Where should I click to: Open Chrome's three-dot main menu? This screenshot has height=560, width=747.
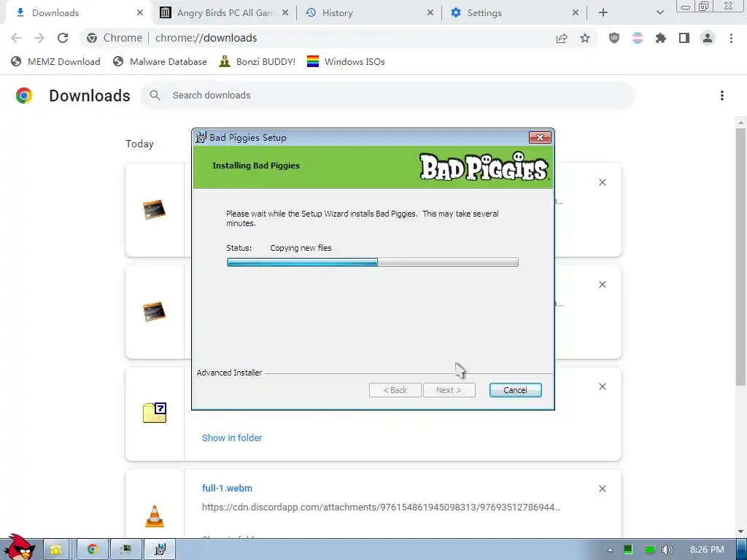pos(731,38)
